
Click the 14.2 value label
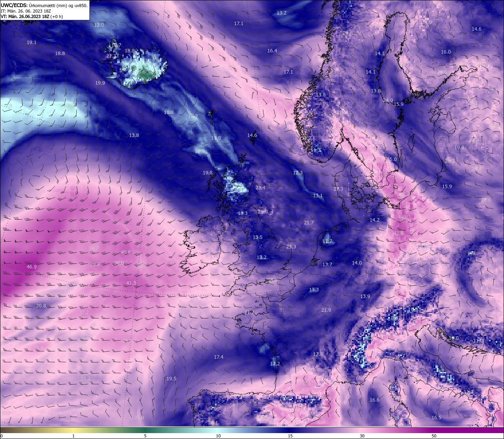coord(374,220)
